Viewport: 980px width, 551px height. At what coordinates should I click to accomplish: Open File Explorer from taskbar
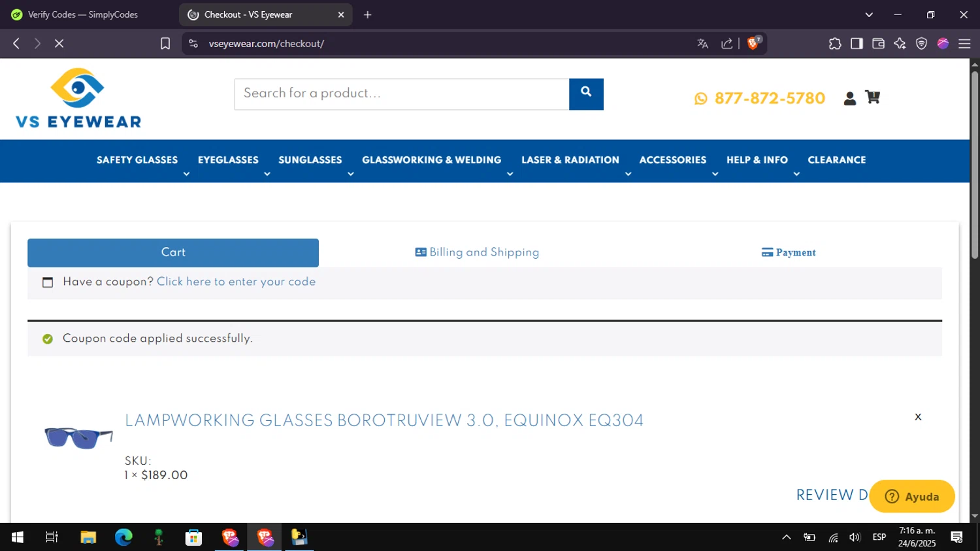click(88, 537)
